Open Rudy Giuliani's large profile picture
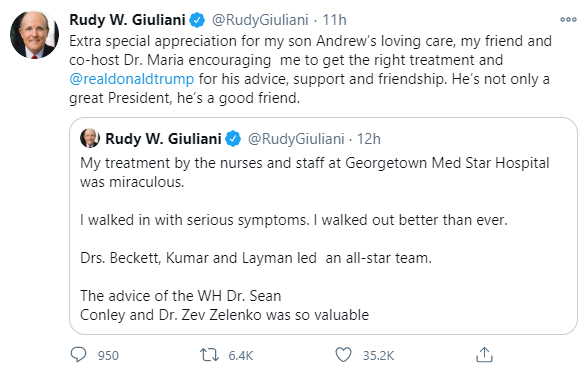586x374 pixels. [34, 35]
